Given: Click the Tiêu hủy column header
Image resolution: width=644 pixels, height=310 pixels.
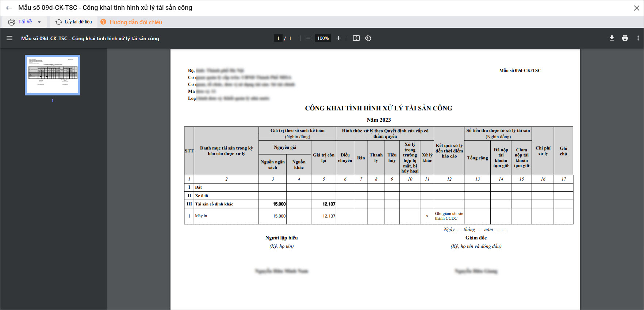Looking at the screenshot, I should click(x=392, y=158).
